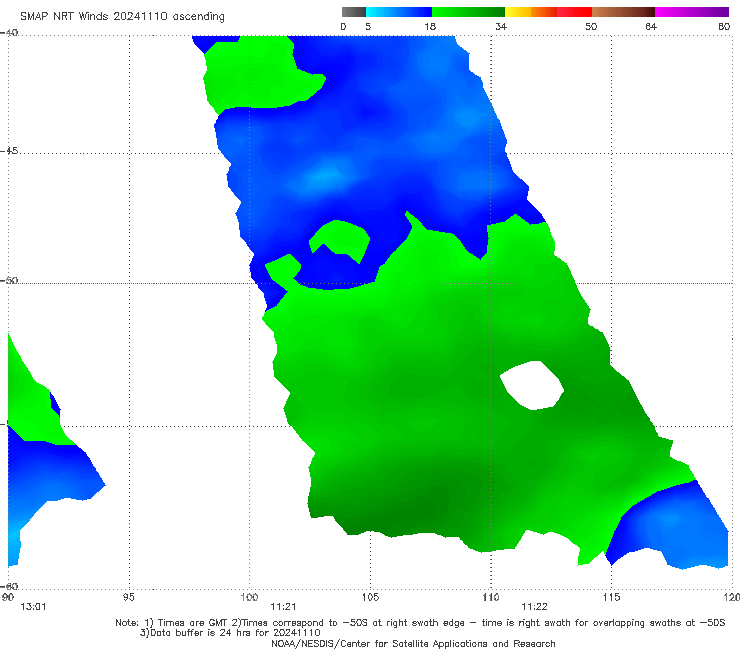Viewport: 740px width, 650px height.
Task: Click the "80" label under the color bar
Action: point(724,27)
